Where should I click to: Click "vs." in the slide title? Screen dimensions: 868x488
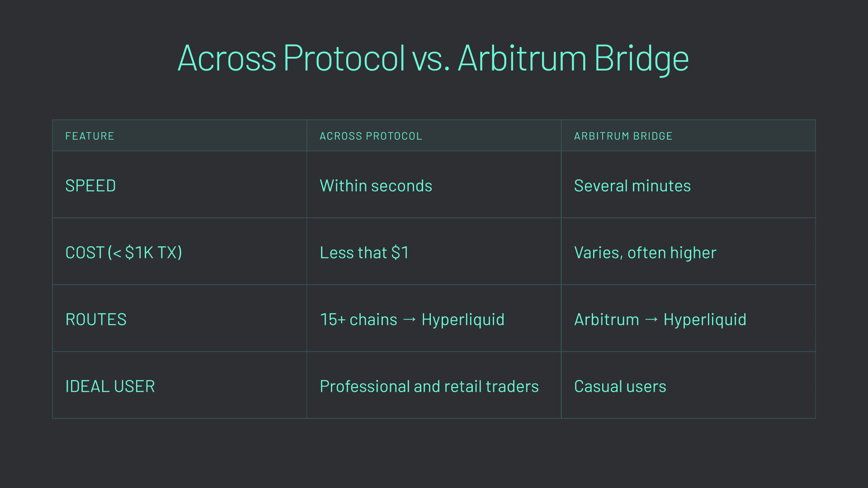431,59
